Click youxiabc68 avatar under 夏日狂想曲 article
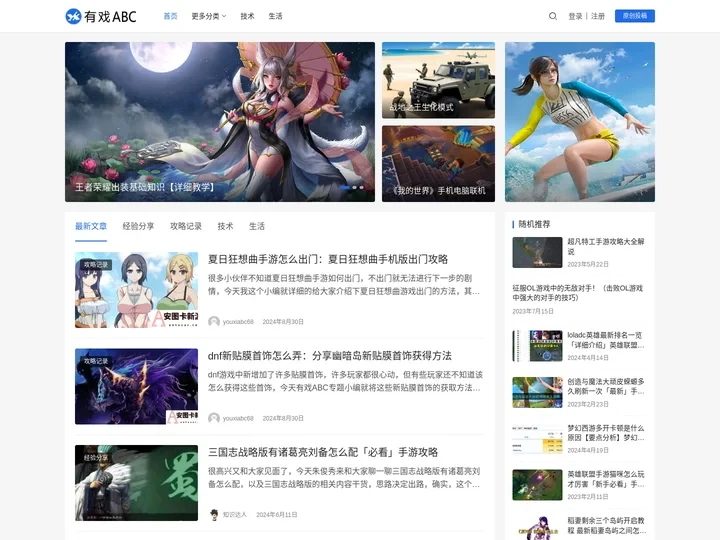This screenshot has height=540, width=720. [x=214, y=321]
